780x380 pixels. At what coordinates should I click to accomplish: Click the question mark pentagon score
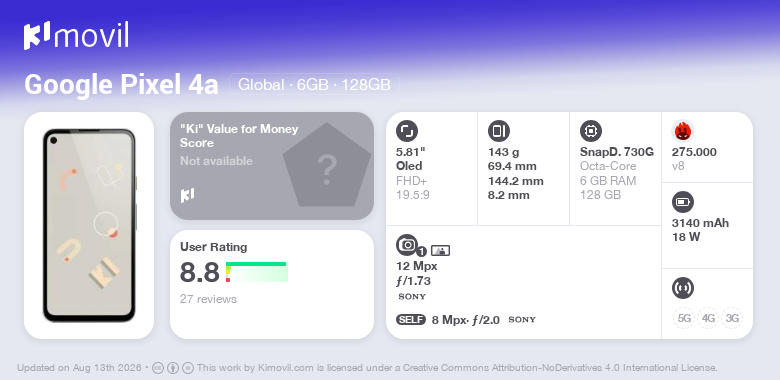(327, 166)
